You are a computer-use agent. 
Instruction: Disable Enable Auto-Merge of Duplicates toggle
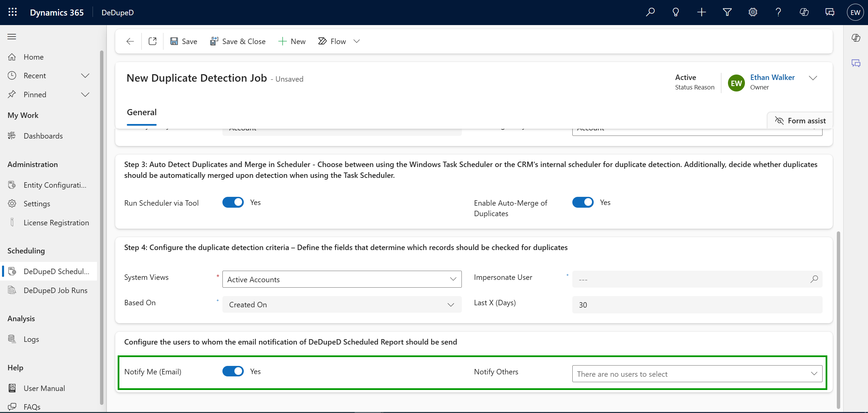[583, 202]
